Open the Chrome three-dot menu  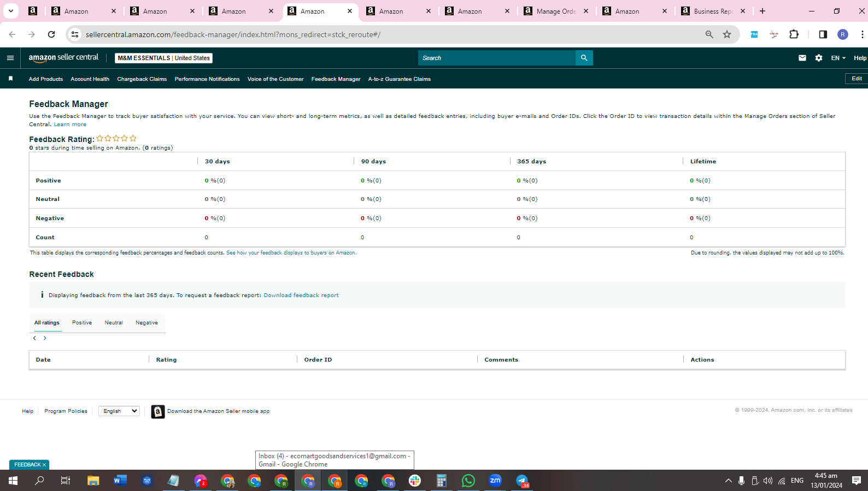(862, 34)
